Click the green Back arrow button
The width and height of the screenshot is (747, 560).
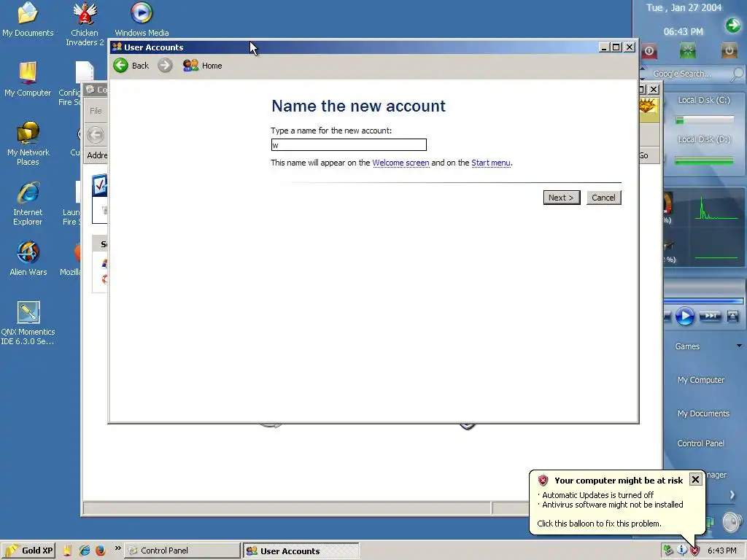[120, 65]
